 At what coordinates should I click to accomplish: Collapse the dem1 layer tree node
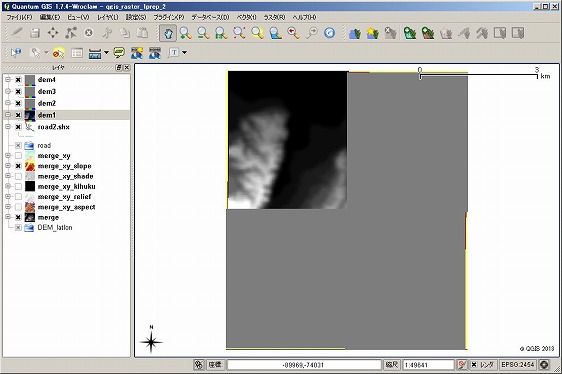pos(8,115)
